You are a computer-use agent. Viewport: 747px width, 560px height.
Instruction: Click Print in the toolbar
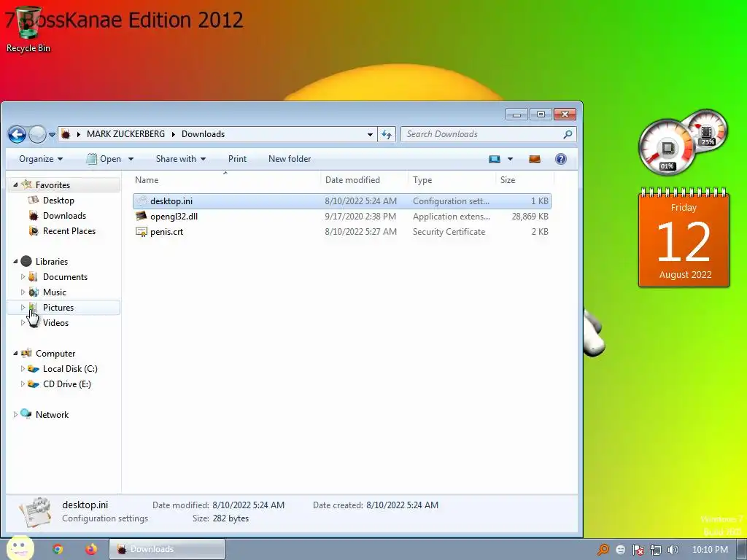[237, 158]
